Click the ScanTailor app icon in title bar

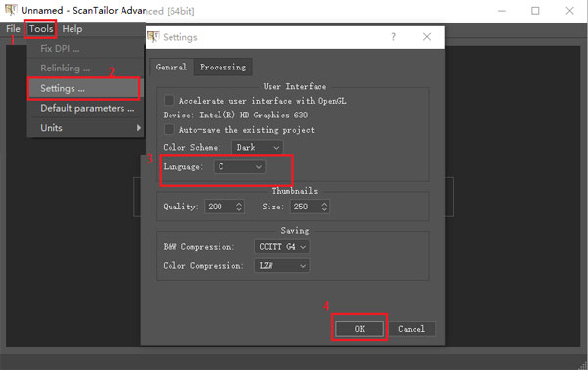(11, 10)
